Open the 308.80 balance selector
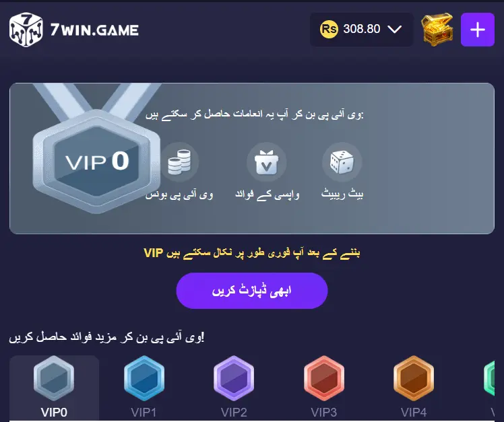Screen dimensions: 504x422 point(361,30)
